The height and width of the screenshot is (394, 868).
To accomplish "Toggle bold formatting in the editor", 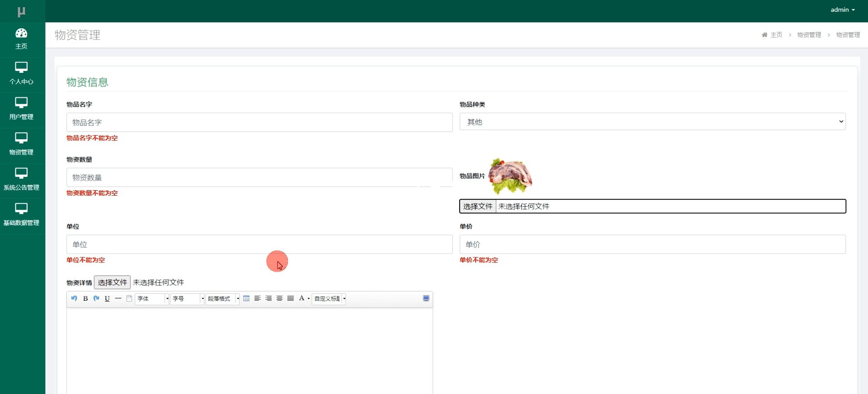I will click(x=85, y=298).
